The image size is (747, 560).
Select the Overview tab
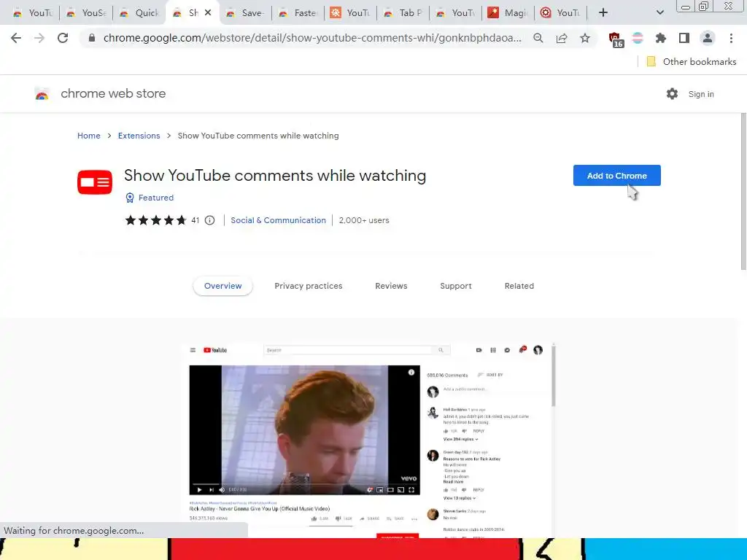pyautogui.click(x=223, y=286)
